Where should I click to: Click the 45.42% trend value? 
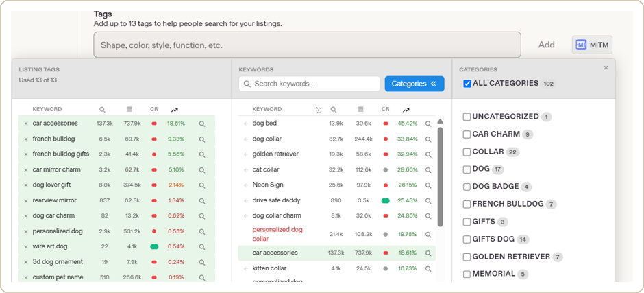[408, 124]
